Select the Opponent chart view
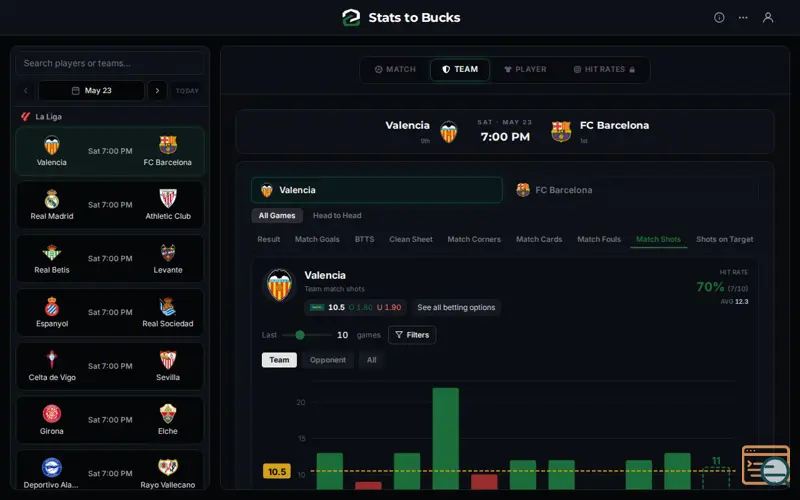 328,360
